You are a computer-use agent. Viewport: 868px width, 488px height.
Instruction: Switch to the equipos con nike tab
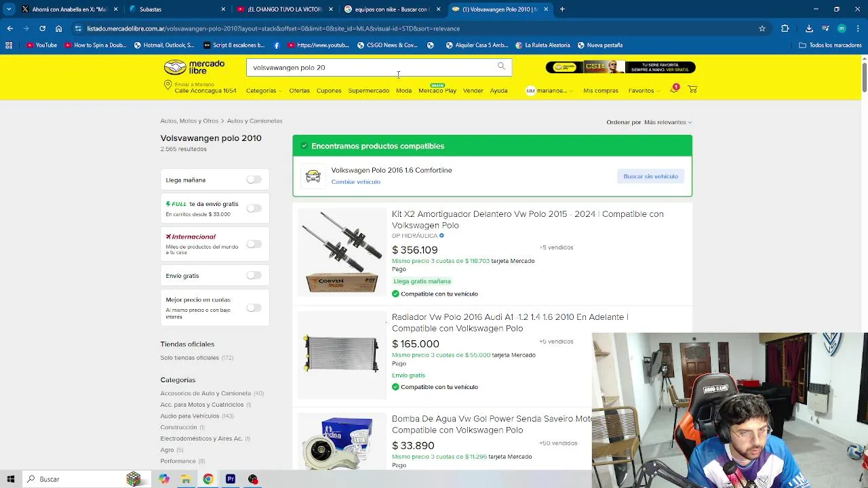(391, 9)
